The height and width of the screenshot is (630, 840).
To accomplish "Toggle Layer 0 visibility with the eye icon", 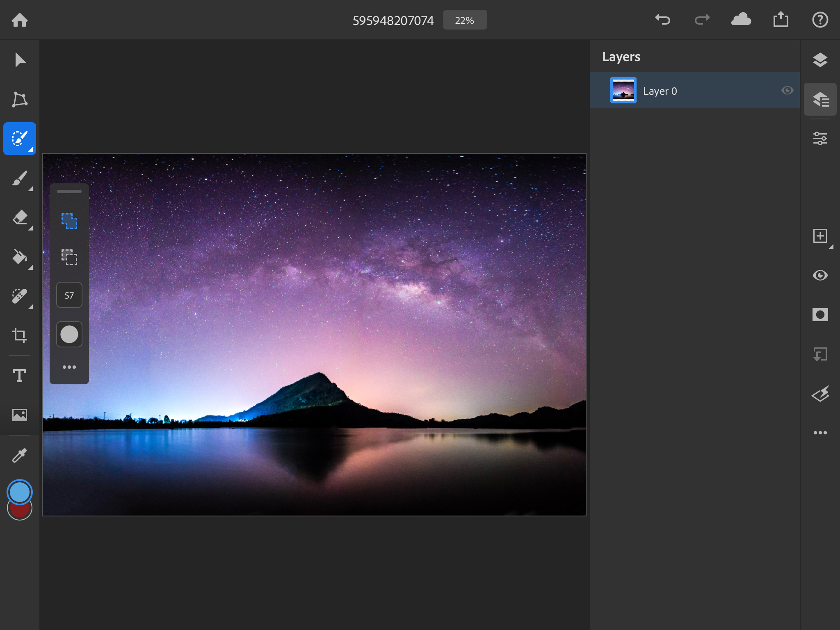I will 787,90.
